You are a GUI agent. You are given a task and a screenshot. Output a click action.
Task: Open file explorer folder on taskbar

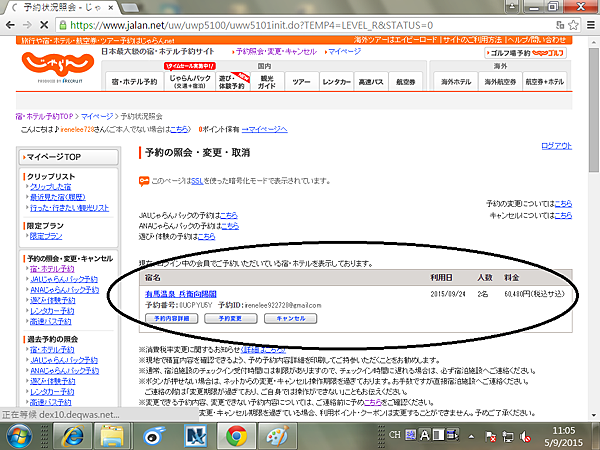[x=112, y=436]
